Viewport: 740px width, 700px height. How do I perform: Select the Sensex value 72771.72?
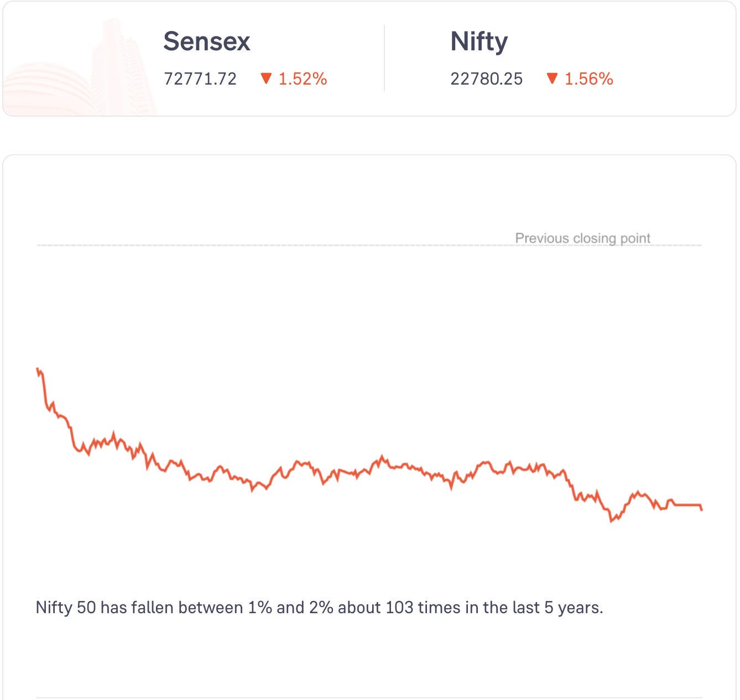(200, 79)
